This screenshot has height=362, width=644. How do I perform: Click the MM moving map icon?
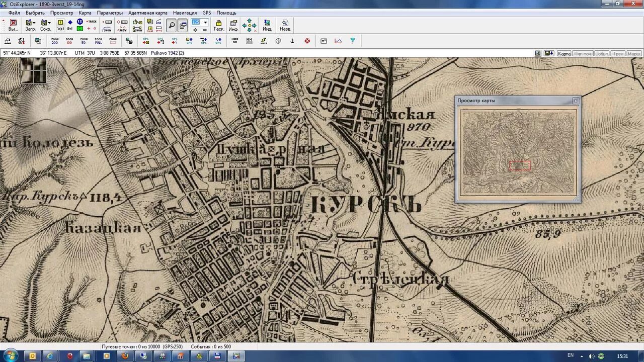click(x=249, y=41)
